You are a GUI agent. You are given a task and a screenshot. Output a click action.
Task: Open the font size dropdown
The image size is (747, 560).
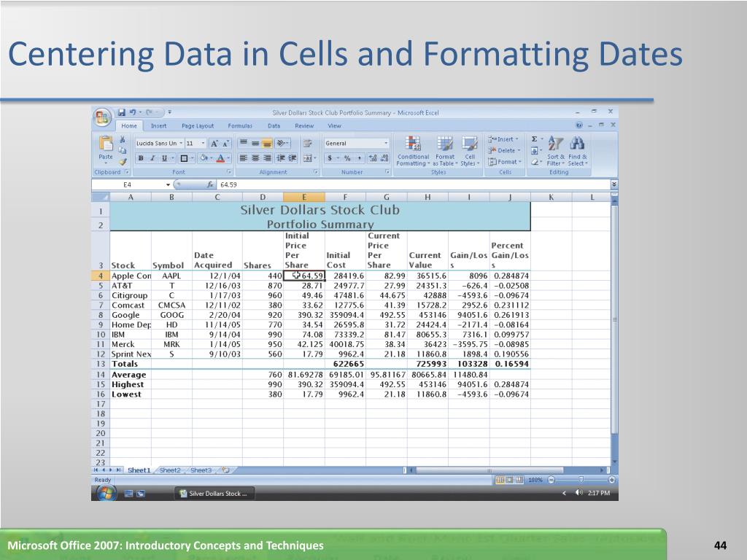(203, 144)
